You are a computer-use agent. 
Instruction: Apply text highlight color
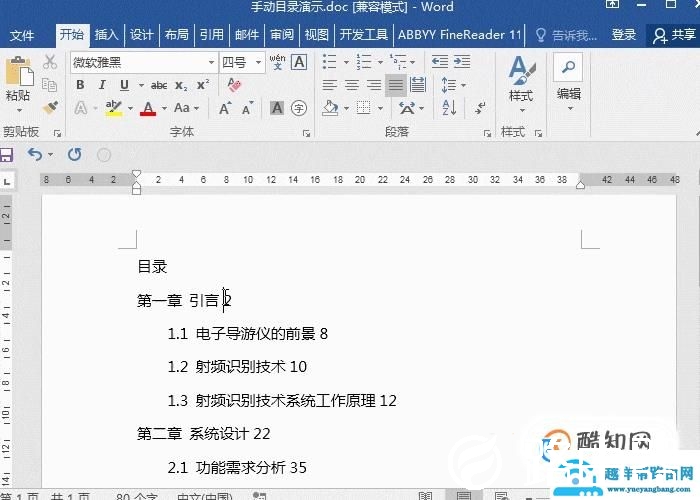pos(114,108)
